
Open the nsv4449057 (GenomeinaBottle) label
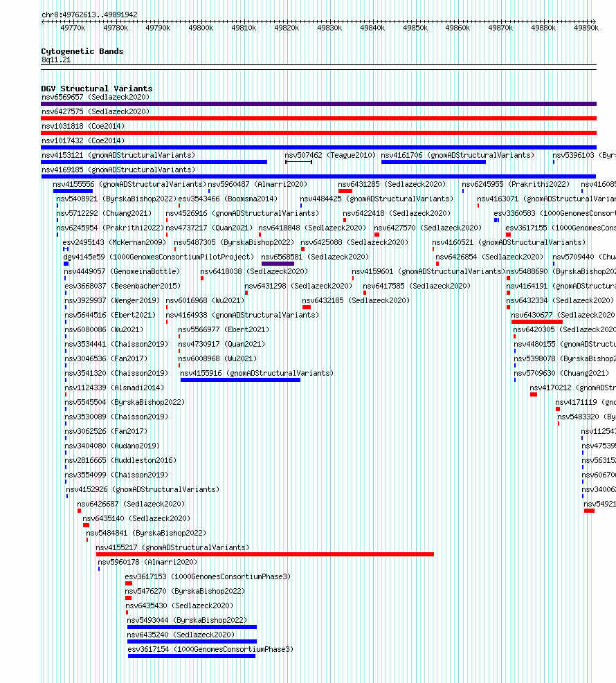(122, 271)
